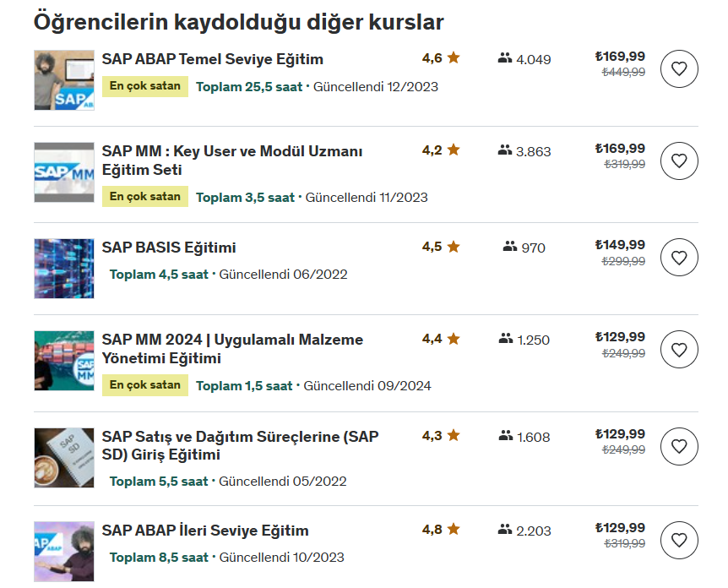Open SAP ABAP İleri Seviye Eğitim title
Viewport: 728px width, 588px height.
[x=205, y=531]
